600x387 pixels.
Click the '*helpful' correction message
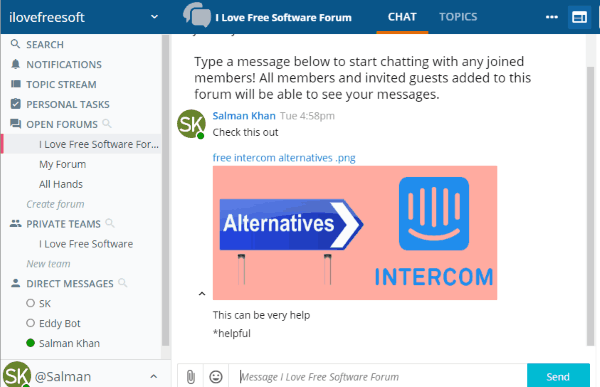(x=232, y=333)
